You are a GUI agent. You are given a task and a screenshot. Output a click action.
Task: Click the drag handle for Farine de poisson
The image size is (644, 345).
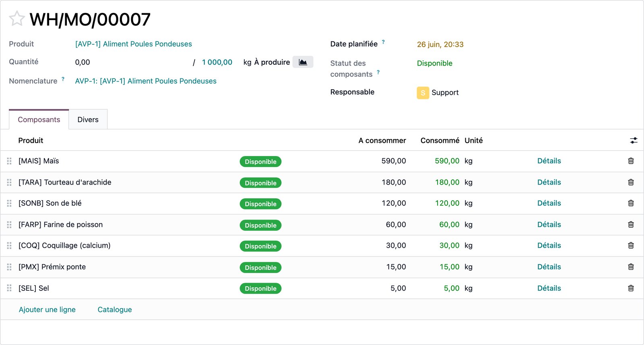point(9,224)
